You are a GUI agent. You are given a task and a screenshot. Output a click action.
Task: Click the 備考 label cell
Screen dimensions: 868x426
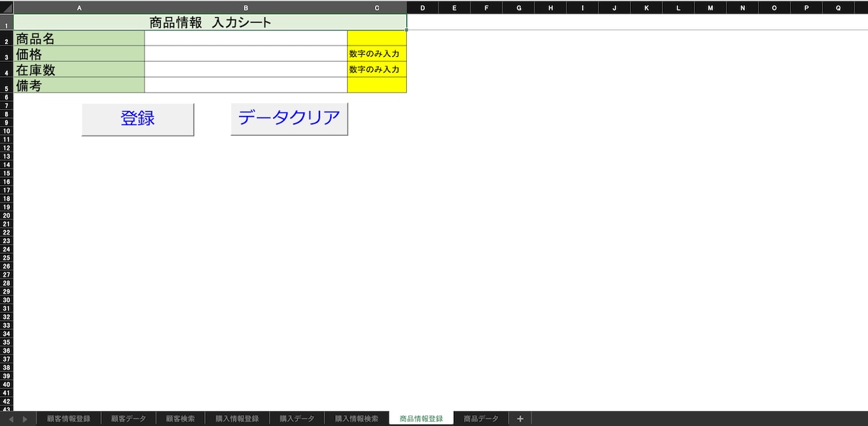click(79, 85)
